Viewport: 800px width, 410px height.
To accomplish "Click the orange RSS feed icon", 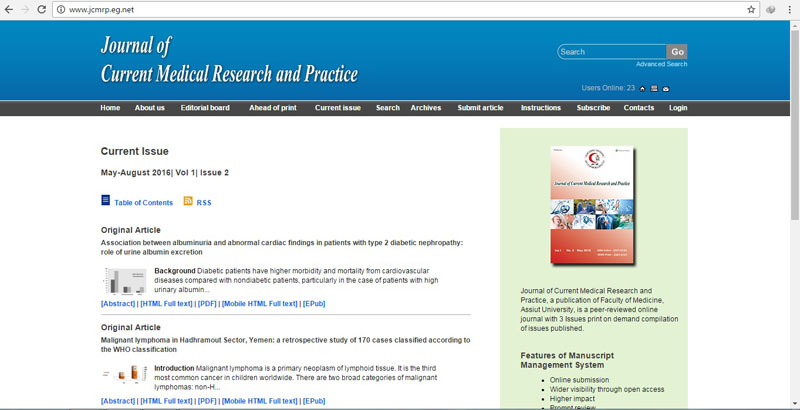I will [188, 201].
